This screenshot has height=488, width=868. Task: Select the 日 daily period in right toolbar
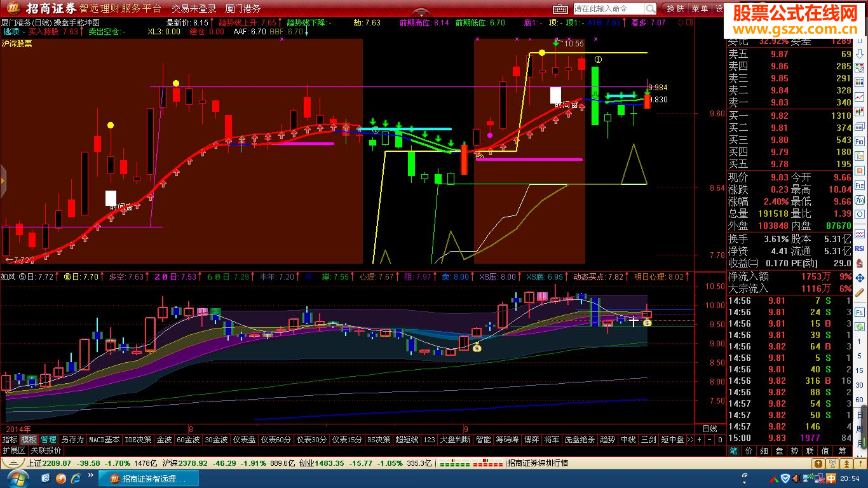(860, 415)
